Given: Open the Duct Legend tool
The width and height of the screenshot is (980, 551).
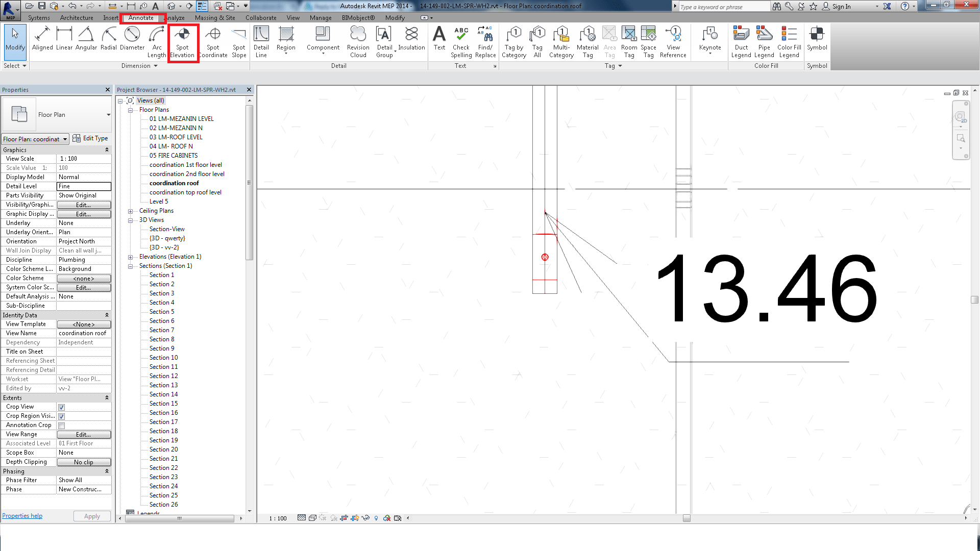Looking at the screenshot, I should [x=741, y=41].
